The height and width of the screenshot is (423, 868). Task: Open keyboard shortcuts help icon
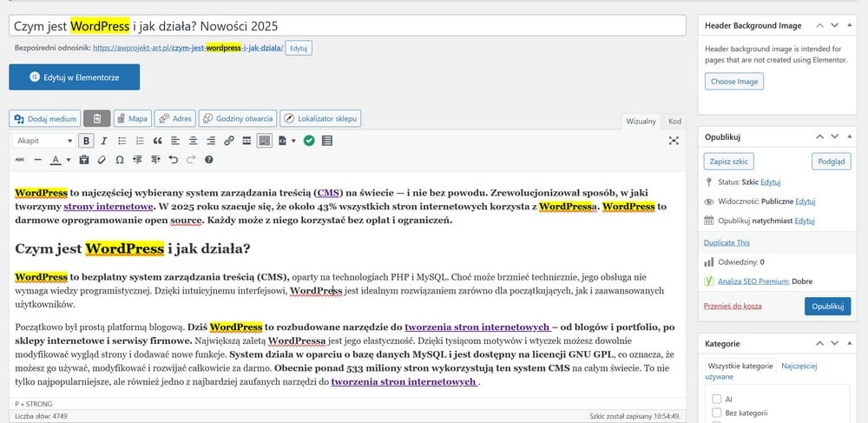[208, 160]
